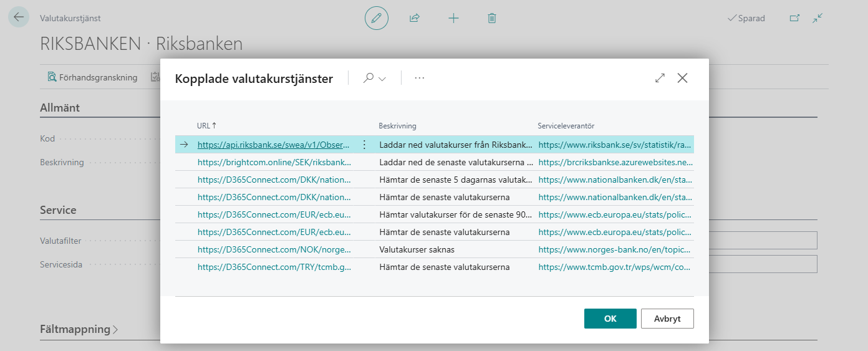Viewport: 868px width, 351px height.
Task: Click 'Hämtar de senaste 5 dagarnas' cell
Action: [x=456, y=180]
